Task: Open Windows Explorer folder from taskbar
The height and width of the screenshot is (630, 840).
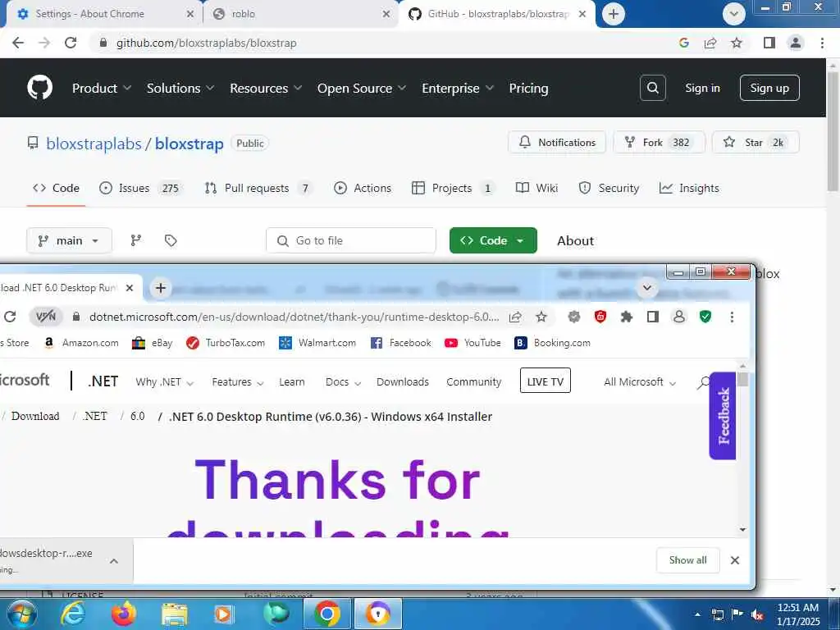Action: 174,614
